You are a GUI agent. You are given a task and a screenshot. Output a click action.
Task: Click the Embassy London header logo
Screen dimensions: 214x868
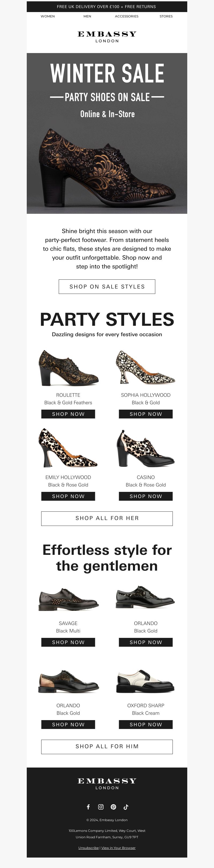(107, 37)
